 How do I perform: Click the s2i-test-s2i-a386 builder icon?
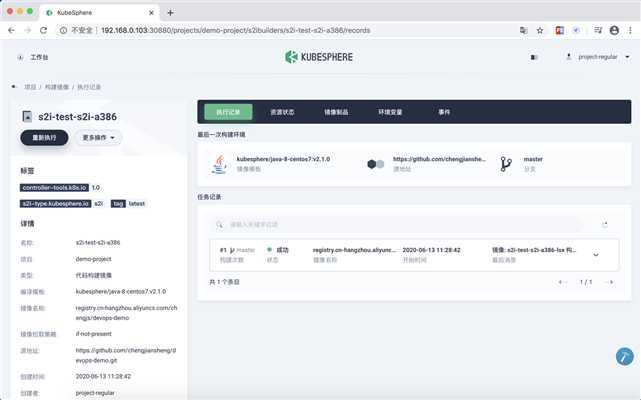coord(27,117)
